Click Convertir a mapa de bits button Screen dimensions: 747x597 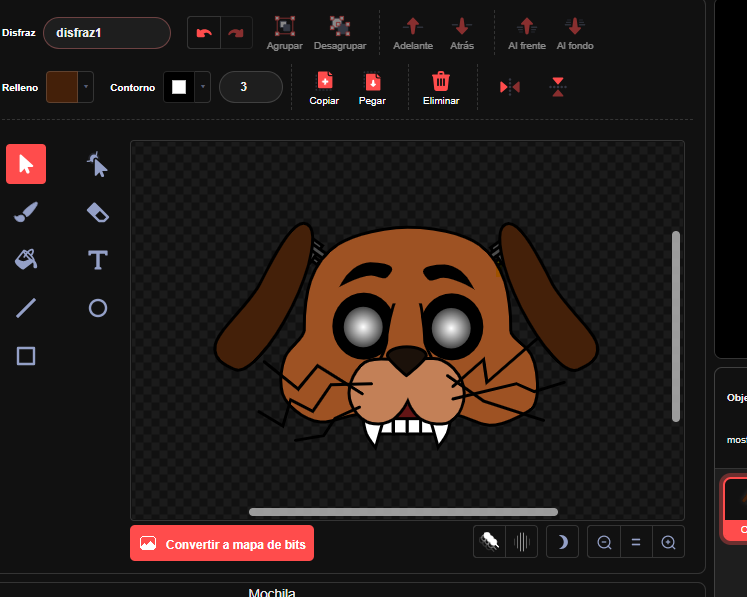(222, 543)
